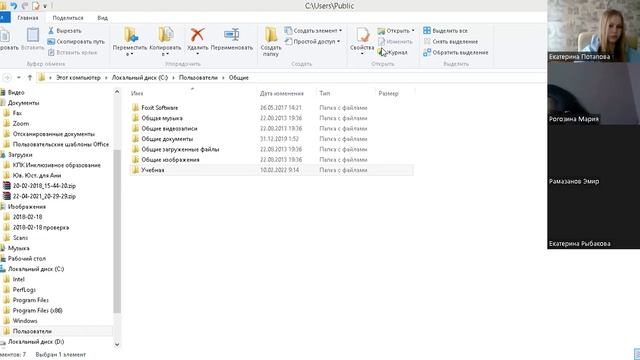Select 22-04-2021_20-29-29.zip archive in tree
This screenshot has height=360, width=640.
click(x=44, y=196)
